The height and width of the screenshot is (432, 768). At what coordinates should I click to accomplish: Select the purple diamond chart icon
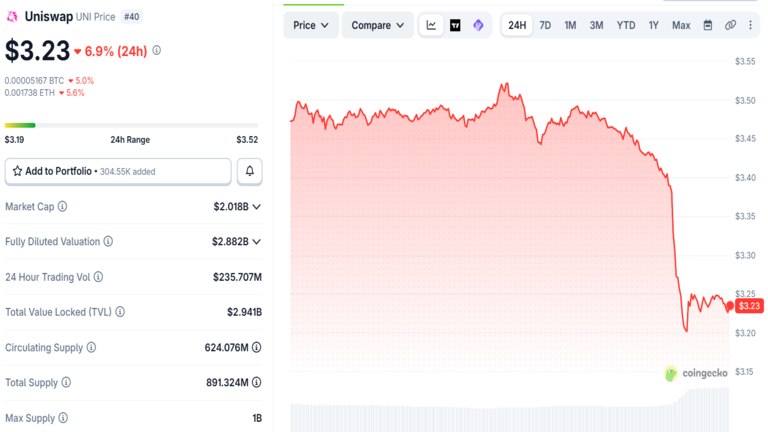[479, 25]
